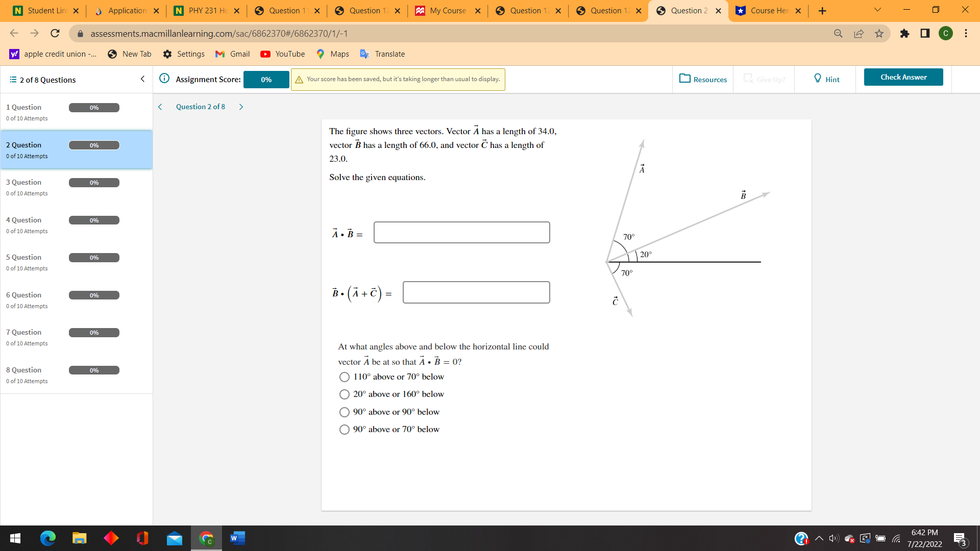Select answer 20° above or 160° below

tap(345, 394)
